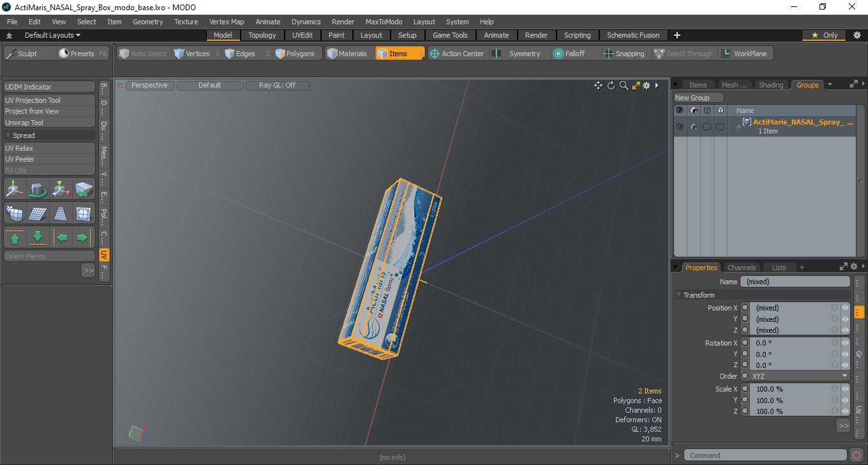Click Unwrap Tool button
This screenshot has width=868, height=465.
[50, 123]
